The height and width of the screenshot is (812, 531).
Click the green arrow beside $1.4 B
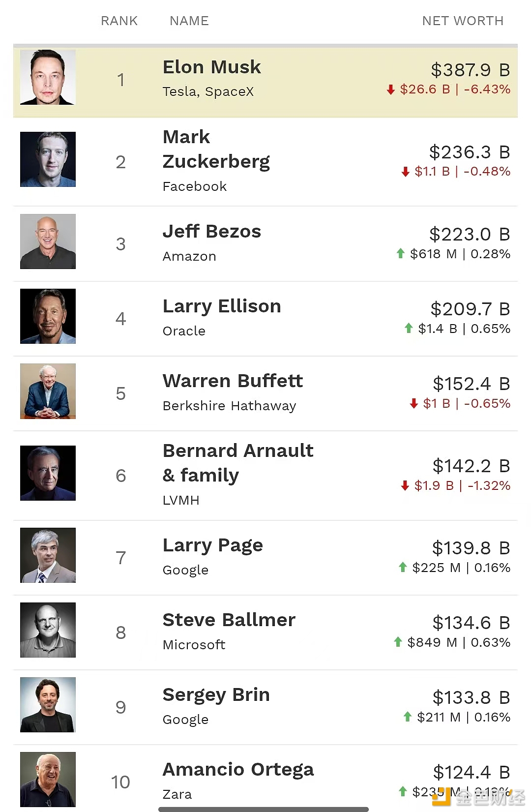pos(409,328)
